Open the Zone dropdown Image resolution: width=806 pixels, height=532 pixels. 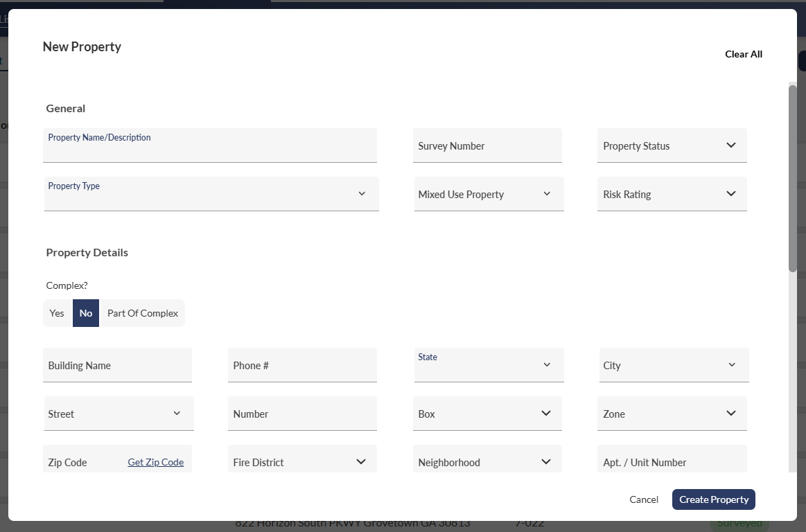click(672, 414)
